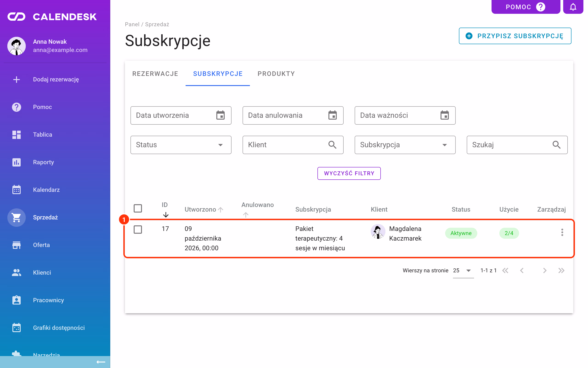The height and width of the screenshot is (368, 588).
Task: Sort table by Anulowano column
Action: point(257,209)
